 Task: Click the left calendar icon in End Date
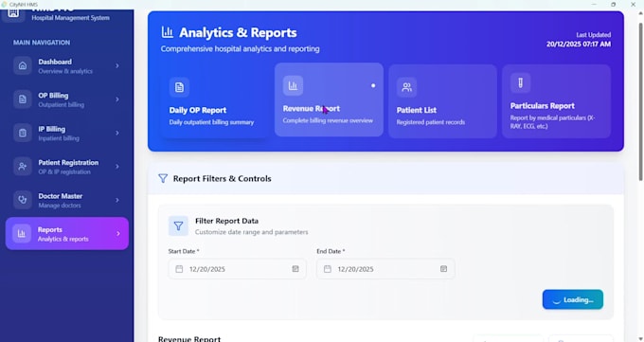click(x=328, y=269)
